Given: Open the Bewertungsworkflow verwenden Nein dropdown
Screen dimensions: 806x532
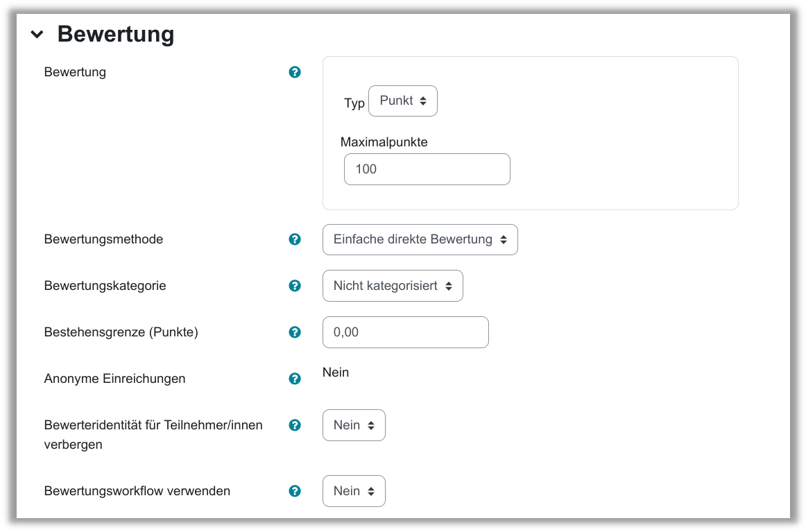Looking at the screenshot, I should pyautogui.click(x=354, y=491).
